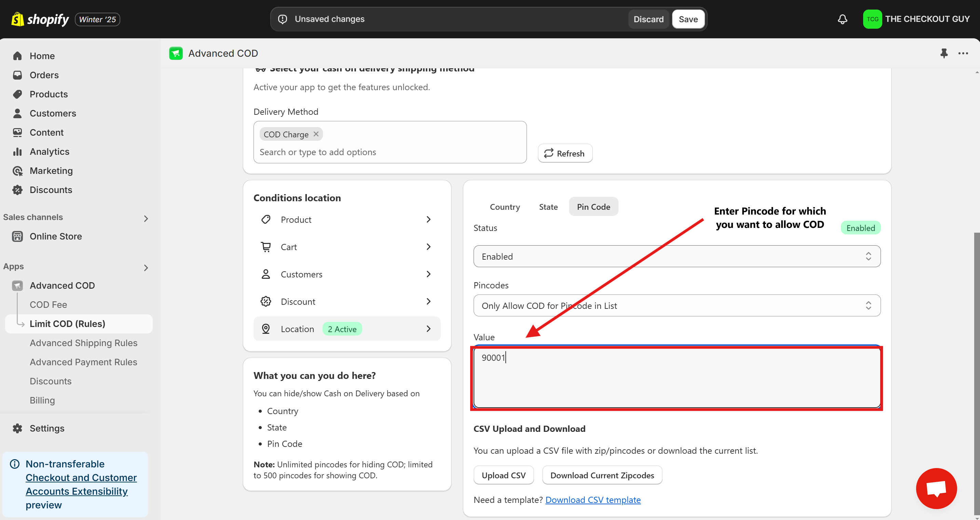This screenshot has width=980, height=520.
Task: Click the Cart icon in Conditions location
Action: [266, 247]
